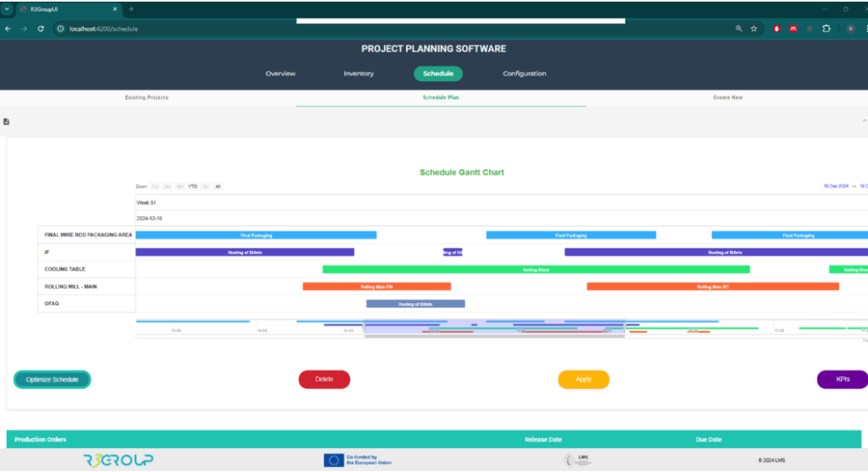
Task: Go back with the browser back arrow
Action: click(x=8, y=28)
